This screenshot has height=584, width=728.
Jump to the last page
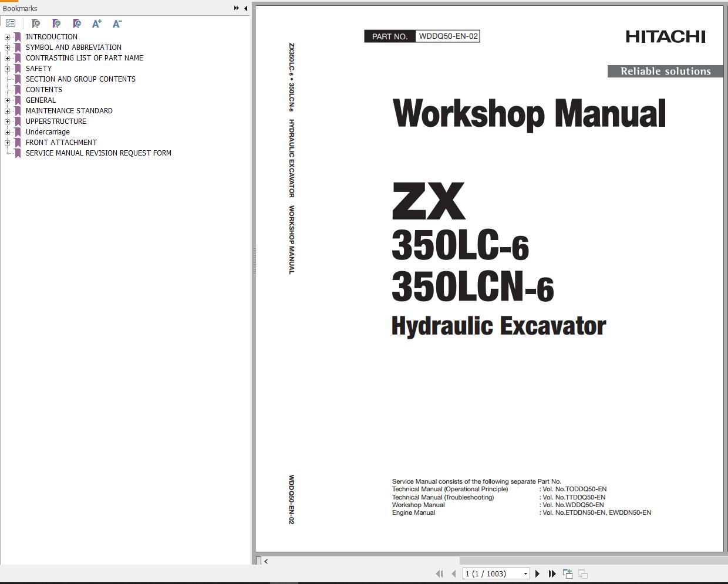(x=552, y=573)
